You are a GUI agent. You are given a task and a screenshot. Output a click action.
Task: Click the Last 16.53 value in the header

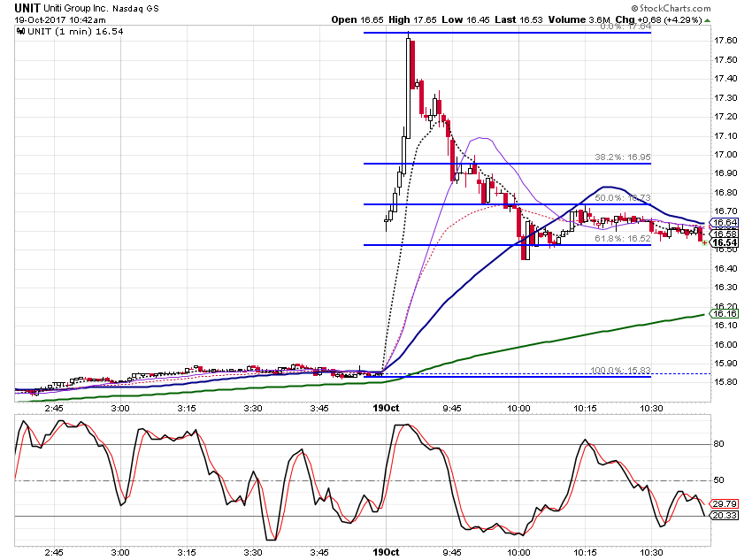[518, 20]
